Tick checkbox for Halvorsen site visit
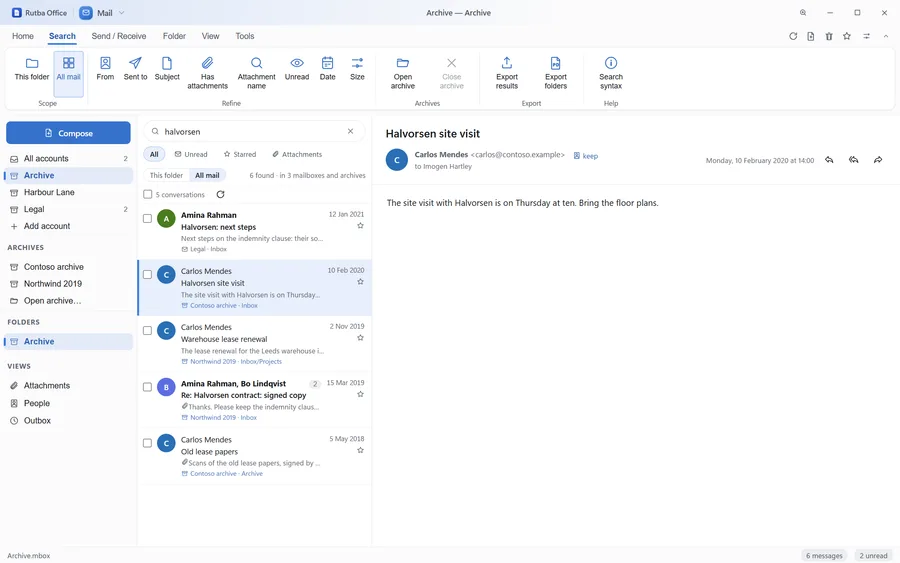Image resolution: width=900 pixels, height=563 pixels. pyautogui.click(x=148, y=275)
